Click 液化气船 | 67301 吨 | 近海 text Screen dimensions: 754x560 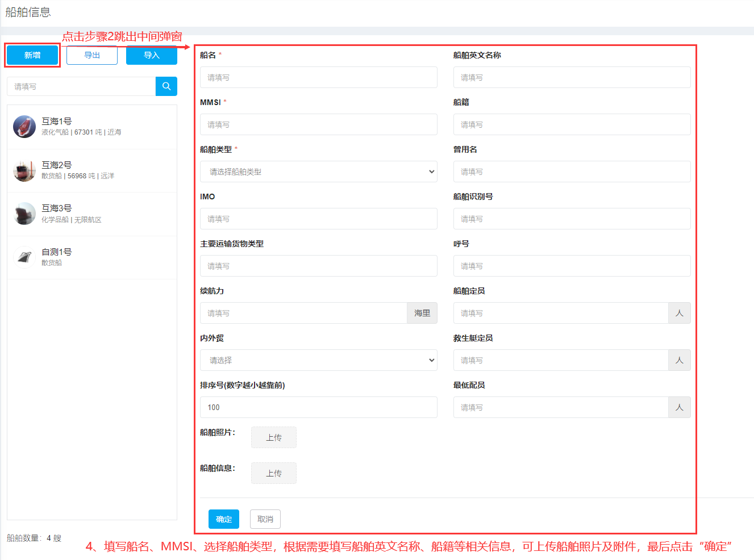coord(81,132)
